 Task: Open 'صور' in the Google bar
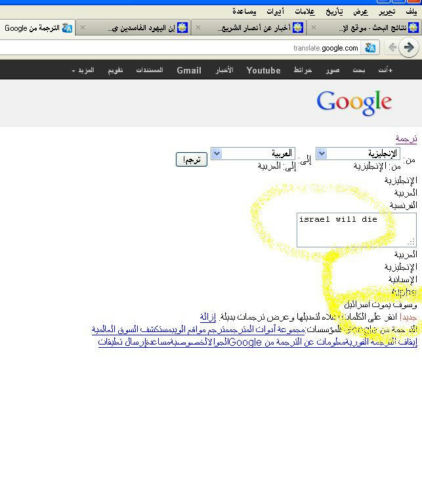(333, 70)
